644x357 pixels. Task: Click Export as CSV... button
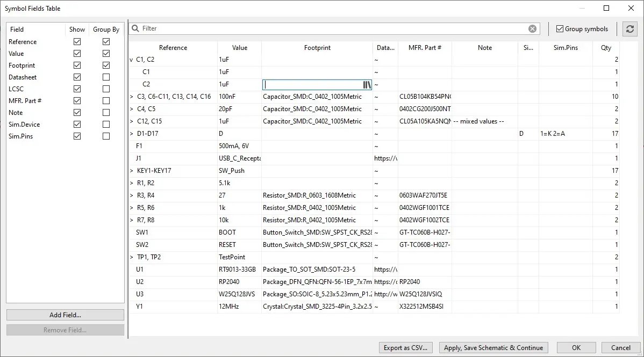pos(405,347)
